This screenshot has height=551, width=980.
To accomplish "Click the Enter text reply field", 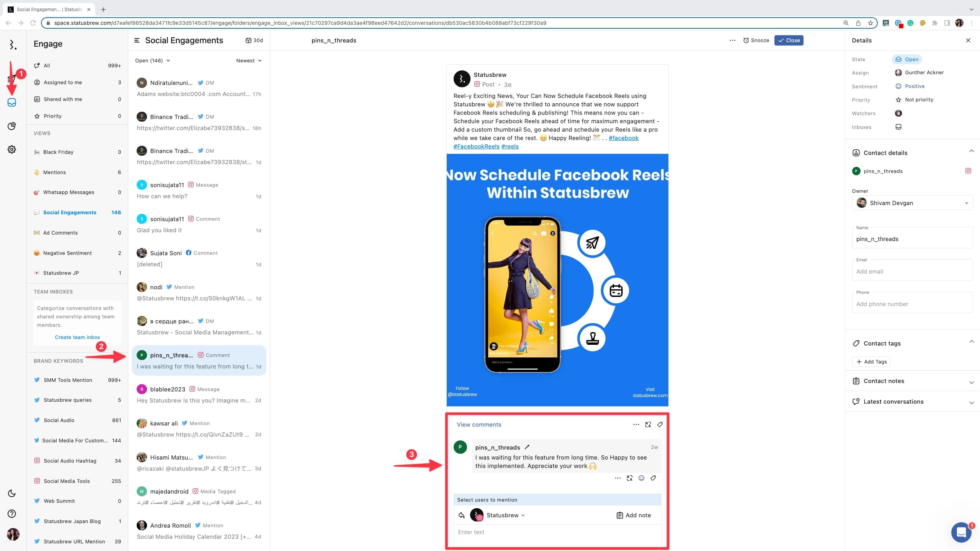I will 557,532.
